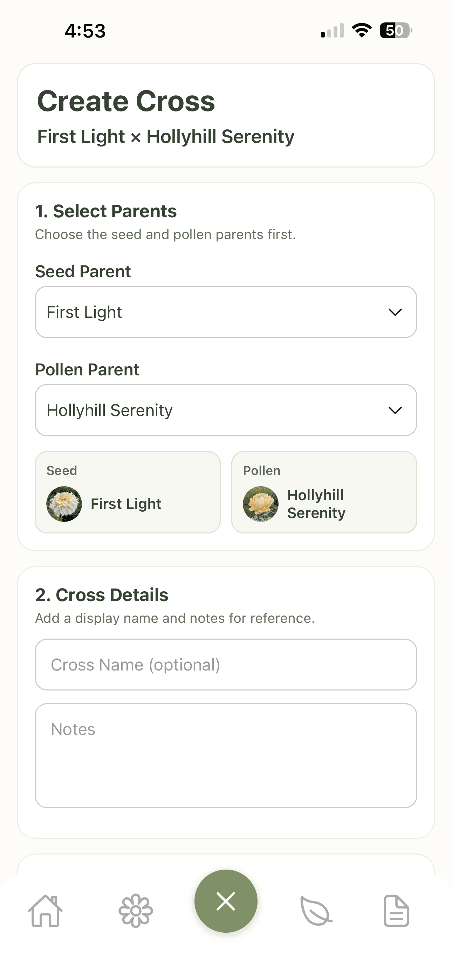
Task: Click the First Light × Hollyhill Serenity subtitle
Action: tap(165, 136)
